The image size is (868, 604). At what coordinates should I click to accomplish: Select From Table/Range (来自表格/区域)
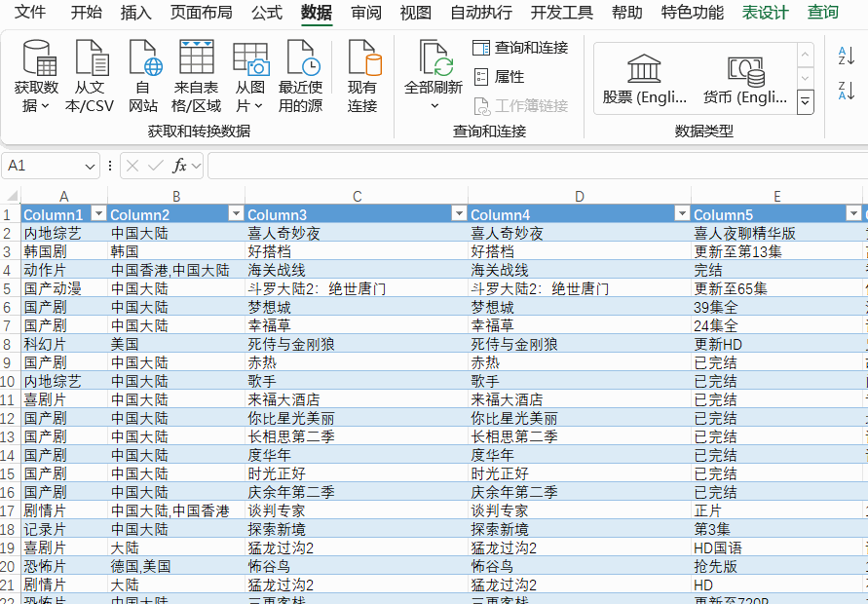(196, 58)
